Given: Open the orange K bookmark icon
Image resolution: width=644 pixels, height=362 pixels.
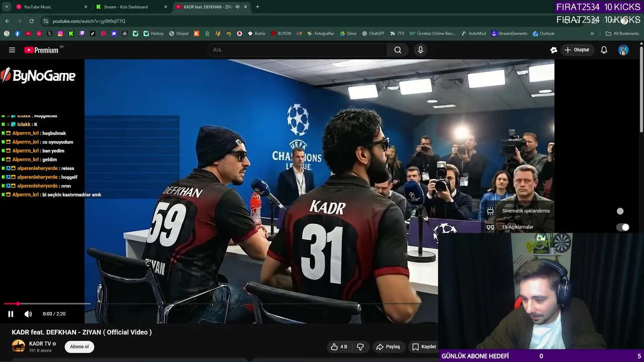Looking at the screenshot, I should (x=196, y=34).
